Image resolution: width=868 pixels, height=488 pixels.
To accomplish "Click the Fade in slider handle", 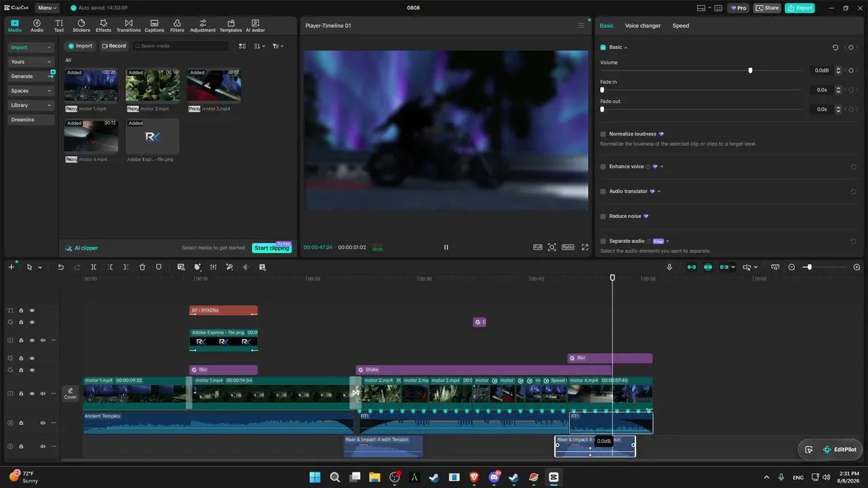I will pyautogui.click(x=602, y=89).
